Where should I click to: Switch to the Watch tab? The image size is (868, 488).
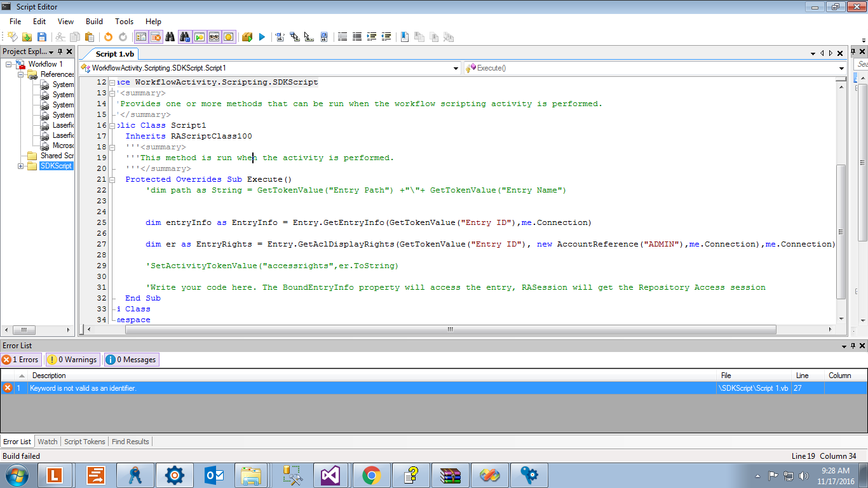pyautogui.click(x=48, y=442)
